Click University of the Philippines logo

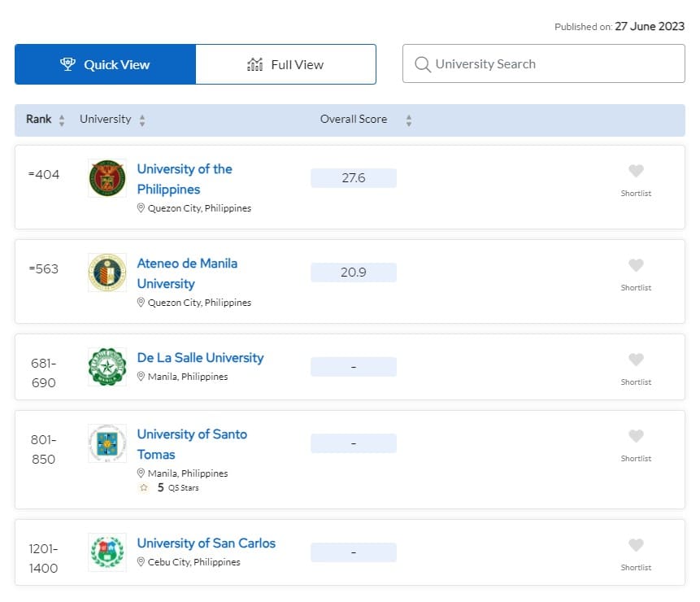[x=107, y=178]
